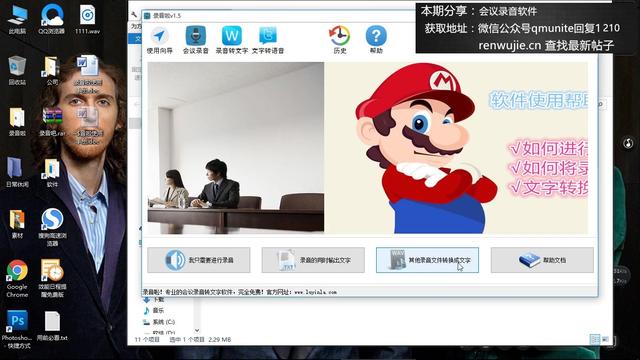
Task: Open 此电脑 desktop icon
Action: [x=17, y=20]
